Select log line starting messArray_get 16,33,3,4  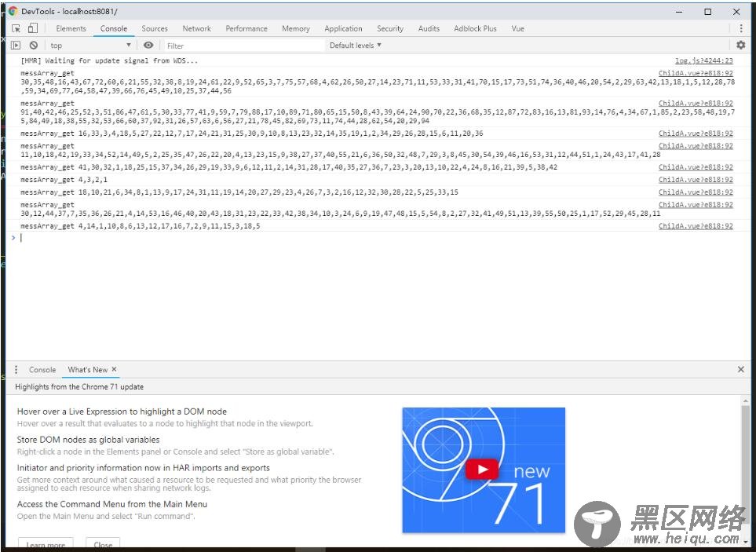[x=252, y=133]
